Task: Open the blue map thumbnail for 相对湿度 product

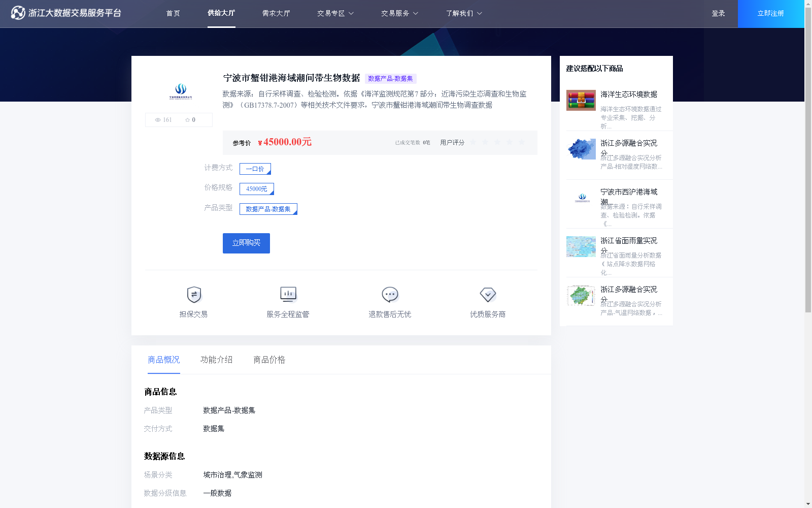Action: pos(581,149)
